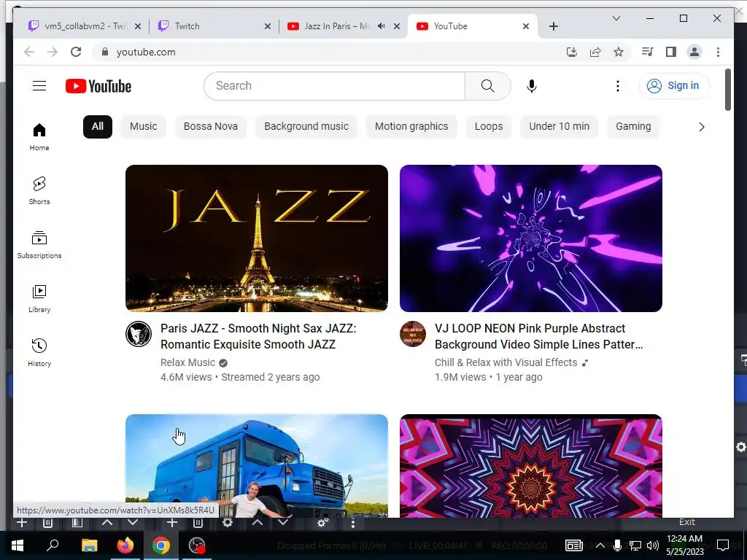Open the blue truck video thumbnail
The image size is (747, 560).
[256, 466]
